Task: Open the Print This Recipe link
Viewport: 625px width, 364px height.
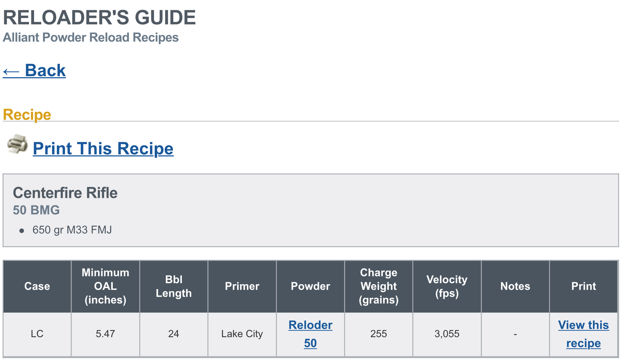Action: [x=103, y=149]
